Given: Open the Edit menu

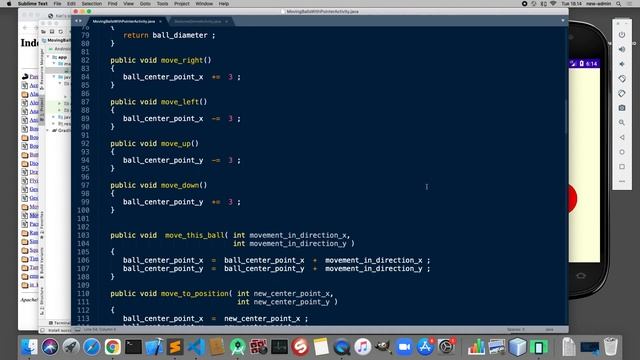Looking at the screenshot, I should 71,4.
